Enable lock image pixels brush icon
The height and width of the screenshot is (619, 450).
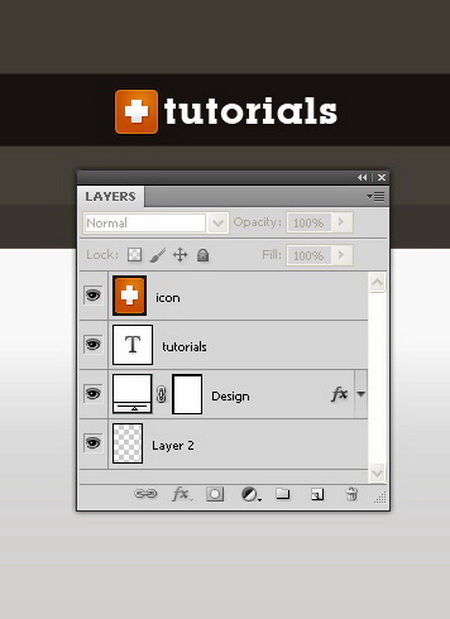[x=158, y=255]
